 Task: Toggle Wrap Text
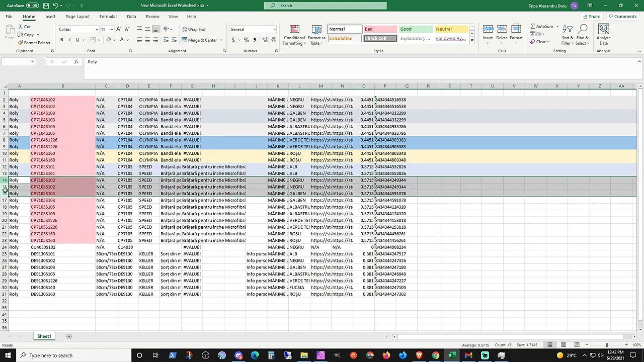[x=193, y=29]
